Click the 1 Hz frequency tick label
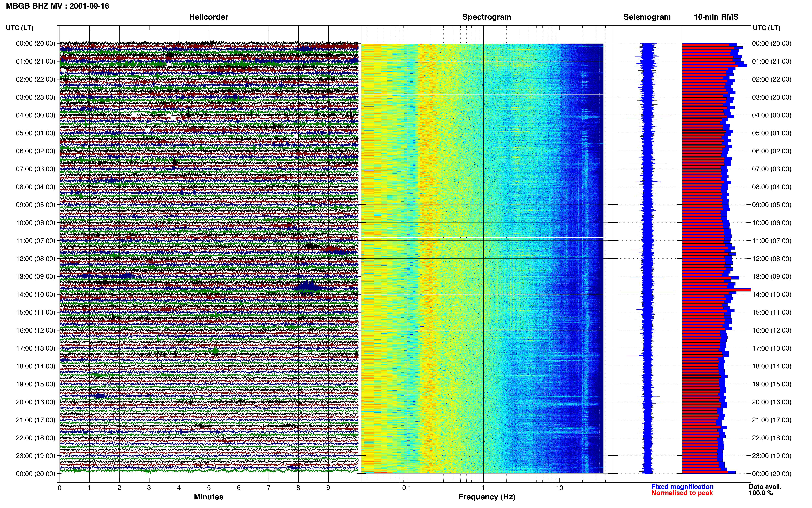 coord(483,488)
